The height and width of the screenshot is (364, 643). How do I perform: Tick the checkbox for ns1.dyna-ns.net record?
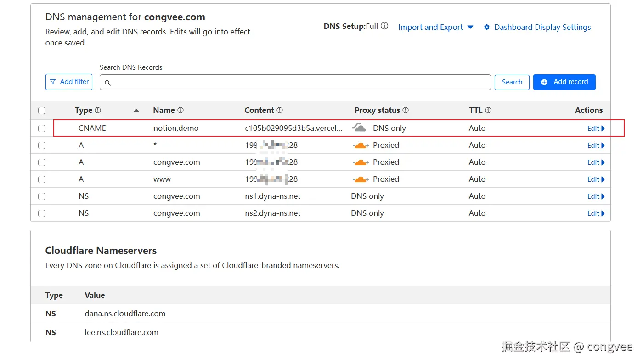pyautogui.click(x=42, y=196)
